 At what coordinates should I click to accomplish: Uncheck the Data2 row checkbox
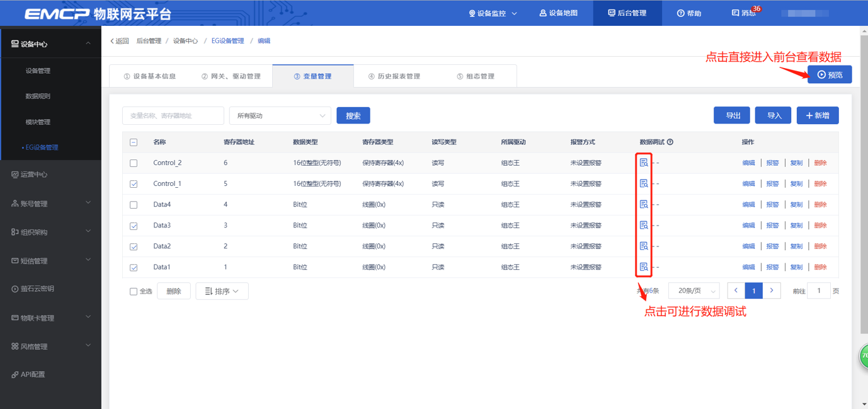pos(134,246)
